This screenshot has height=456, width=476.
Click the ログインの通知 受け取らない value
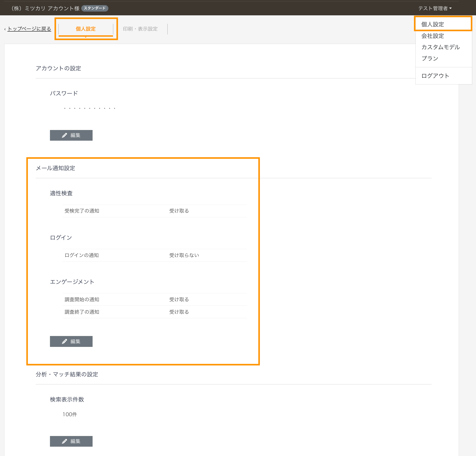[184, 255]
